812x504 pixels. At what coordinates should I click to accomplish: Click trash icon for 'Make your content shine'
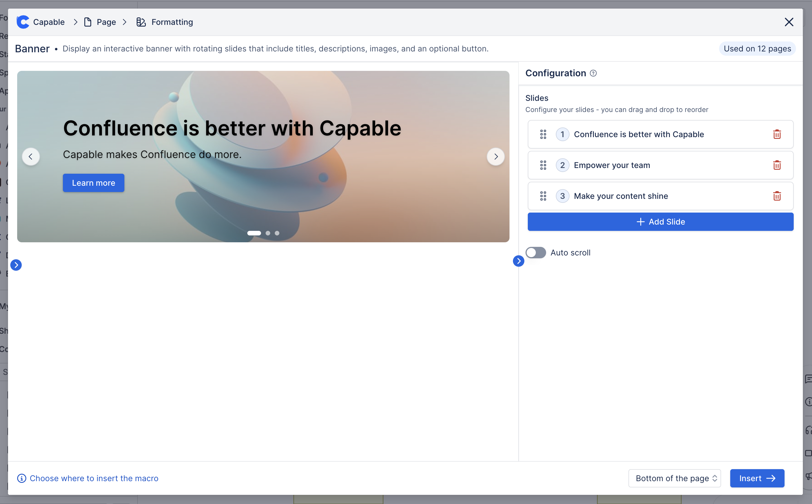[x=777, y=196]
